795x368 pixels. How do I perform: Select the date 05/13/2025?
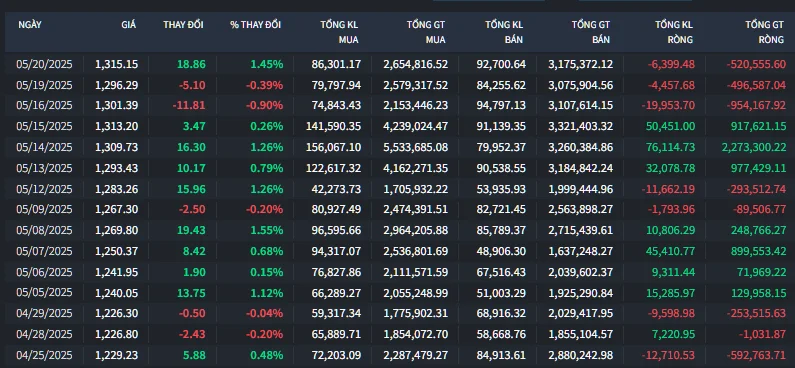click(44, 168)
